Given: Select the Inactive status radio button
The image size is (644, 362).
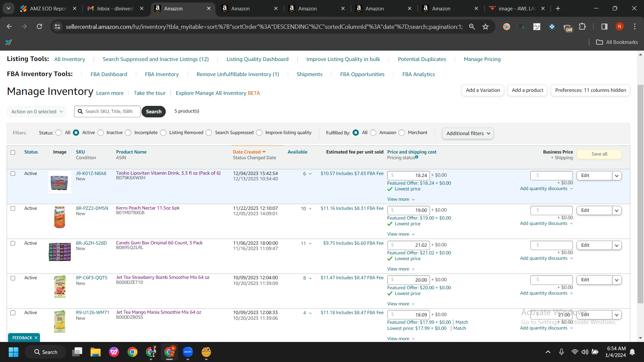Looking at the screenshot, I should pyautogui.click(x=101, y=133).
